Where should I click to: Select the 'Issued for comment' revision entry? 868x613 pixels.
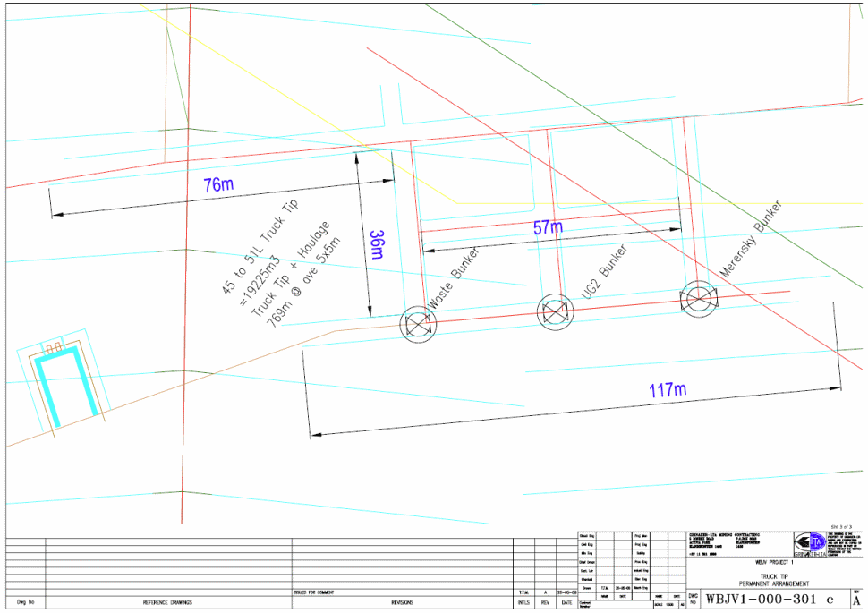click(313, 592)
